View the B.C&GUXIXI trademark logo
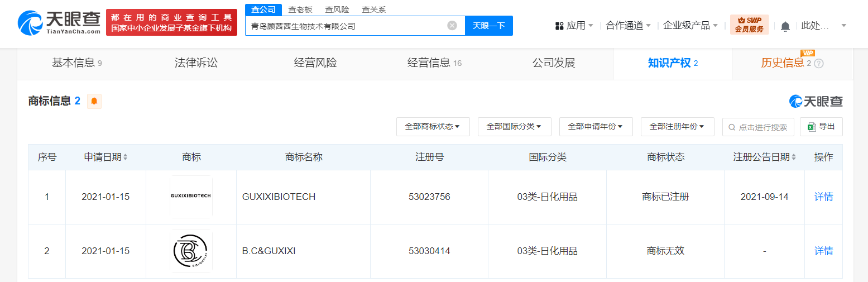 (191, 251)
